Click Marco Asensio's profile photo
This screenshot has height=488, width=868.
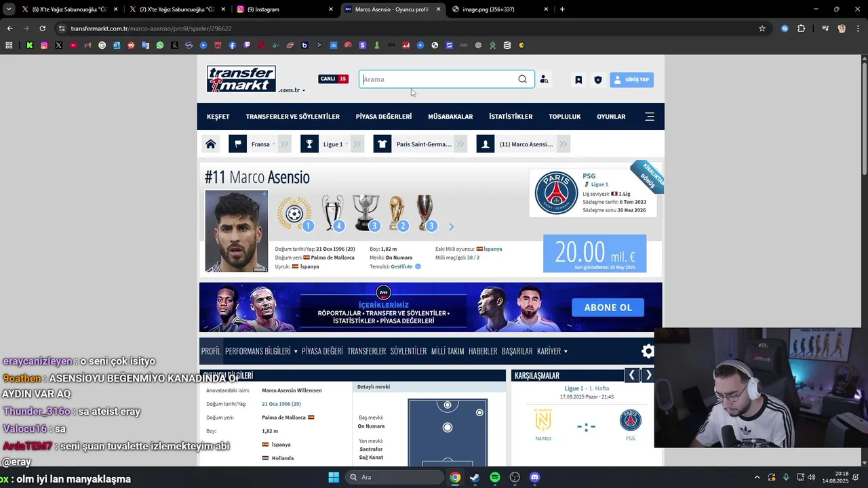(x=236, y=231)
